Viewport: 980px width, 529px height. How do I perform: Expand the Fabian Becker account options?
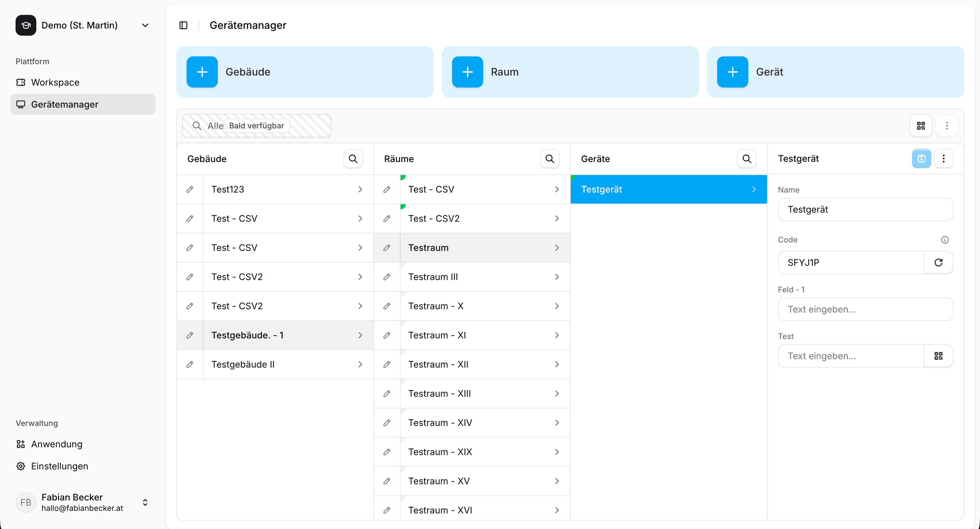pyautogui.click(x=145, y=502)
